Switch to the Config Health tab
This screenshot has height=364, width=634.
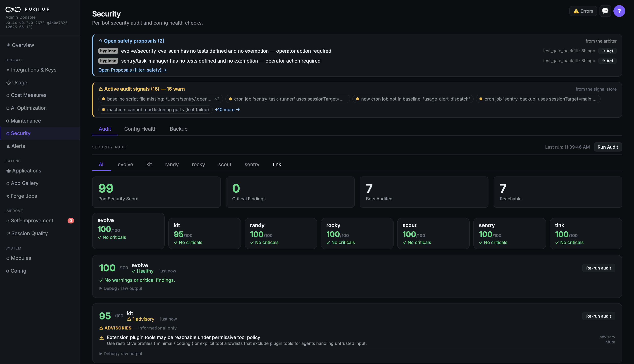(x=140, y=129)
